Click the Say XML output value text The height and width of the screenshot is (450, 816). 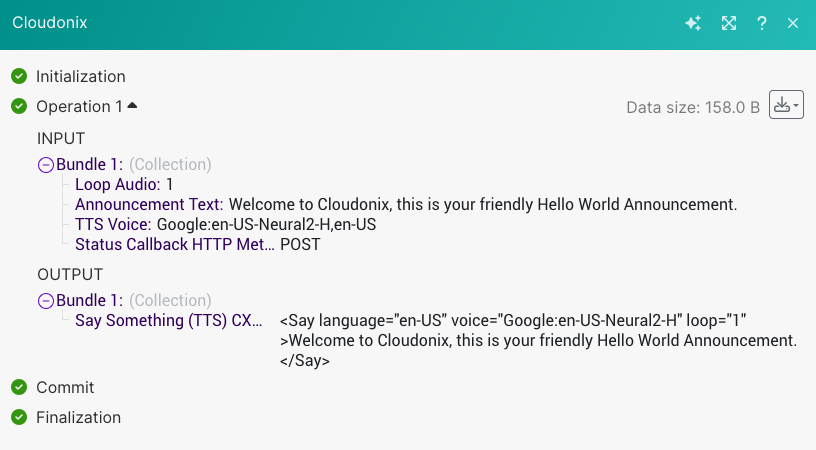click(537, 340)
